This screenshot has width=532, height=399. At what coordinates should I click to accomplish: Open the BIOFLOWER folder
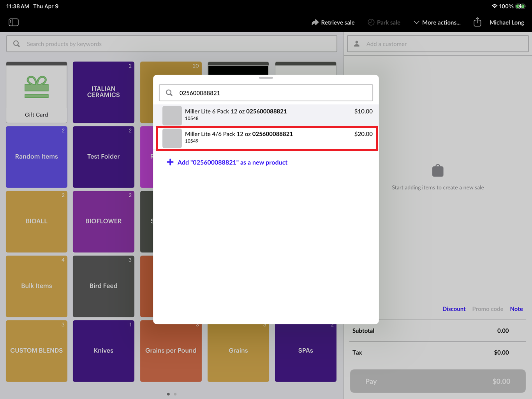point(104,222)
